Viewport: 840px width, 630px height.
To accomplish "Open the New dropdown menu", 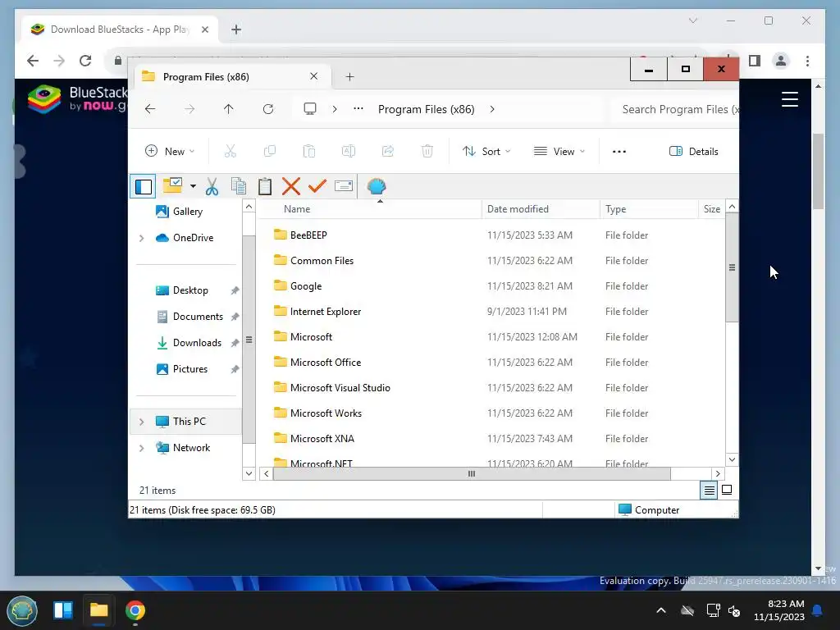I will click(x=170, y=152).
